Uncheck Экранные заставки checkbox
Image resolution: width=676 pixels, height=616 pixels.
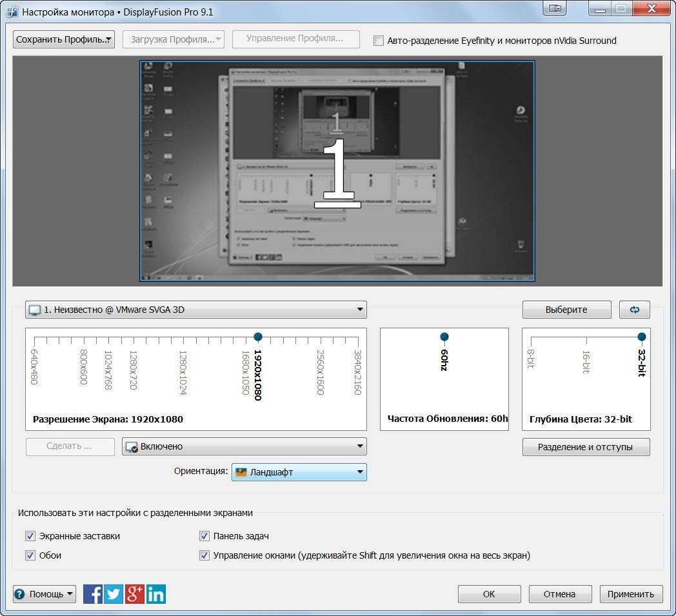coord(30,536)
